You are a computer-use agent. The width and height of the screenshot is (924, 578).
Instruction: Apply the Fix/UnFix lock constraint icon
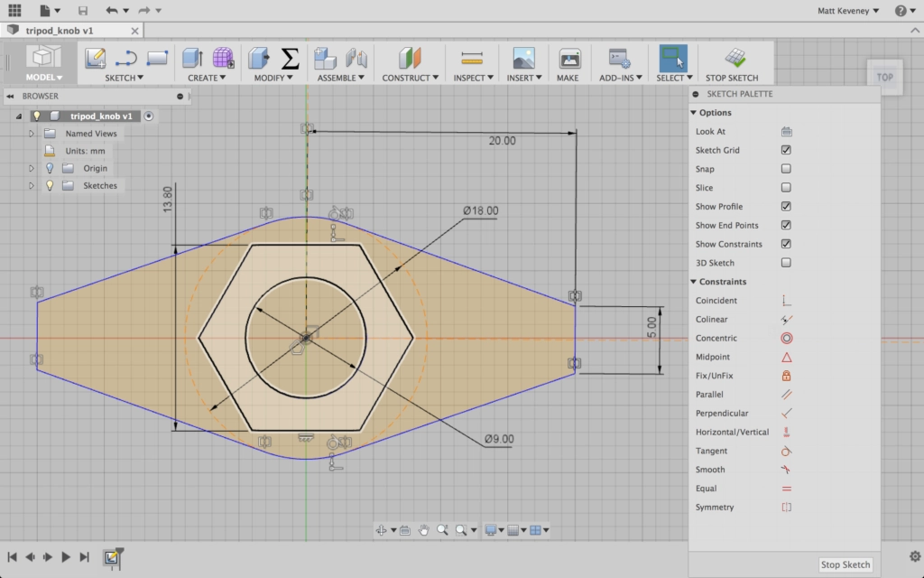click(x=786, y=376)
